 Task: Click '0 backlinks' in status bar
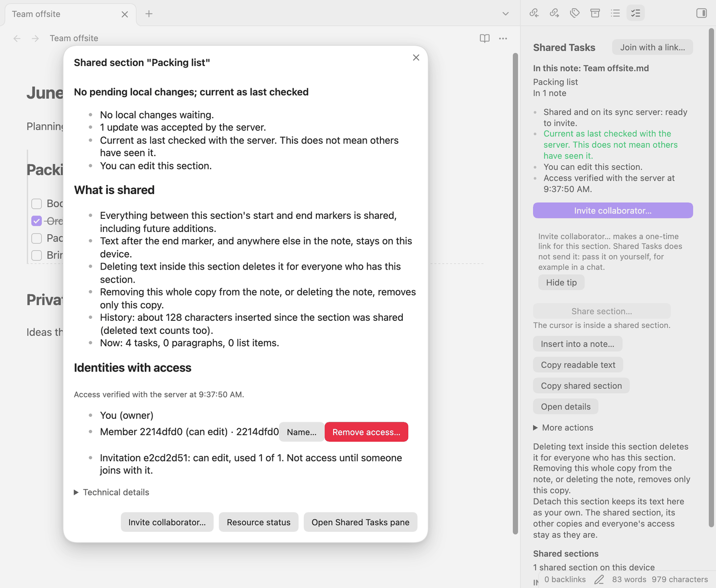pyautogui.click(x=565, y=580)
